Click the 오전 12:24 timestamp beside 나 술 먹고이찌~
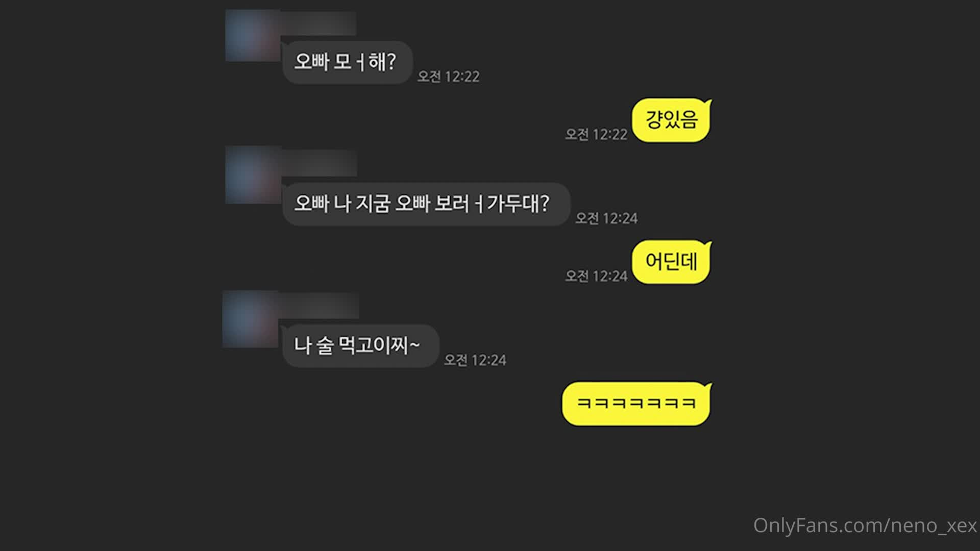 pos(475,360)
